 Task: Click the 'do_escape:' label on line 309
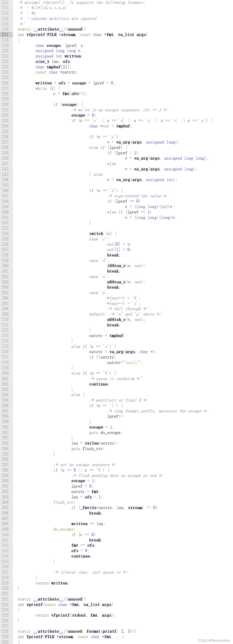click(x=64, y=529)
